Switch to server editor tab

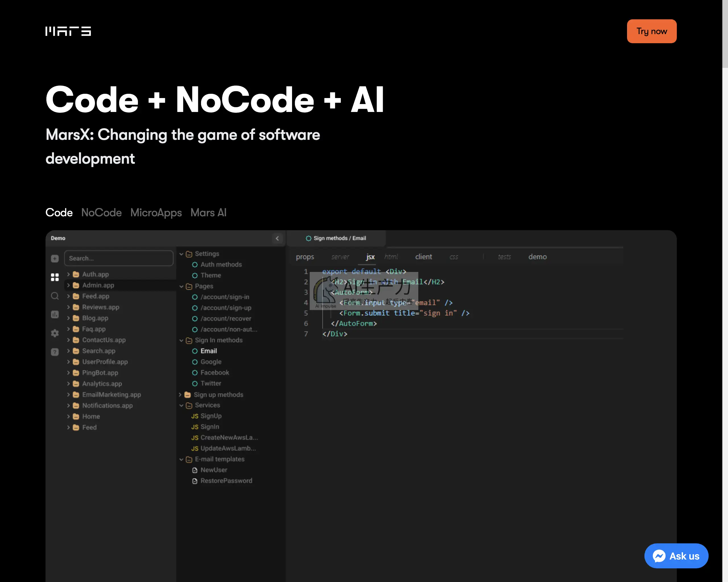340,257
